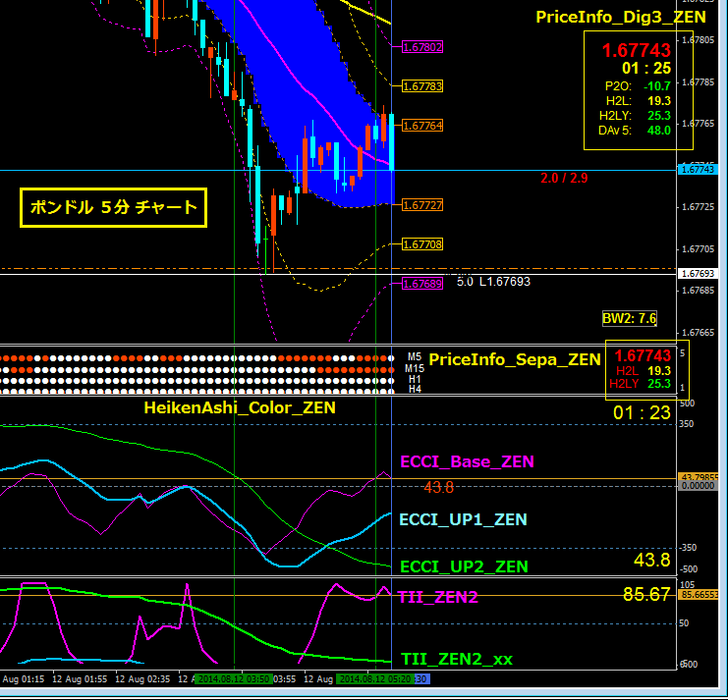Click the 1.67708 yellow price label

click(422, 244)
